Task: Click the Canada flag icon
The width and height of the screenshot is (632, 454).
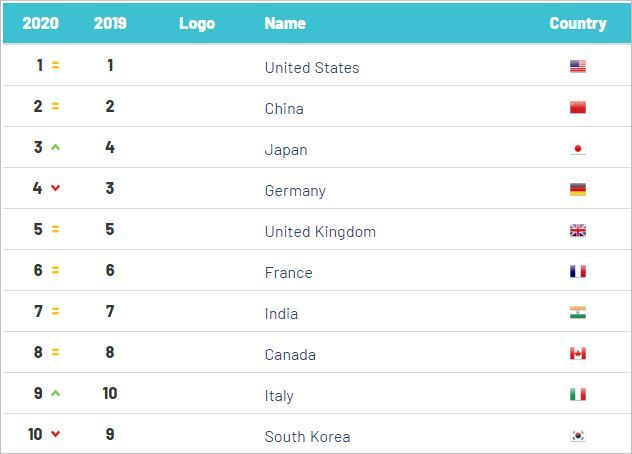Action: 578,354
